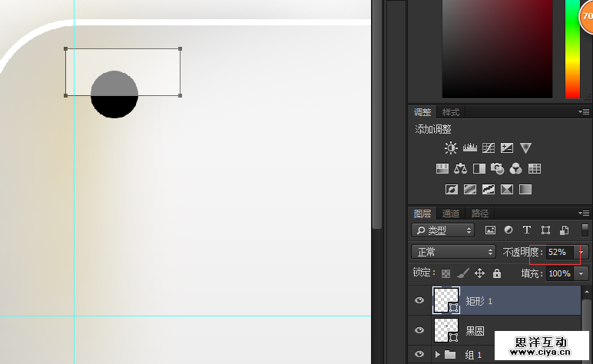Screen dimensions: 593x364
Task: Add a Brightness/Contrast adjustment
Action: tap(451, 148)
